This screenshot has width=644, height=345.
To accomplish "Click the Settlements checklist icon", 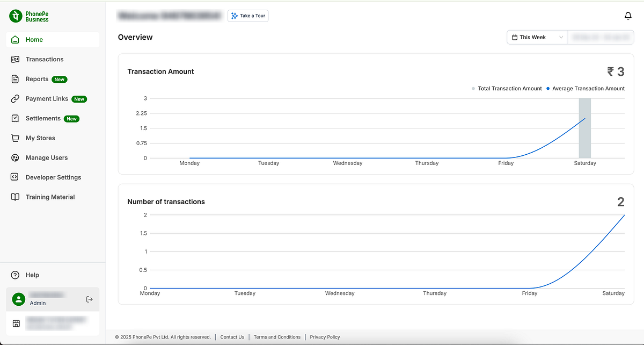I will tap(15, 118).
